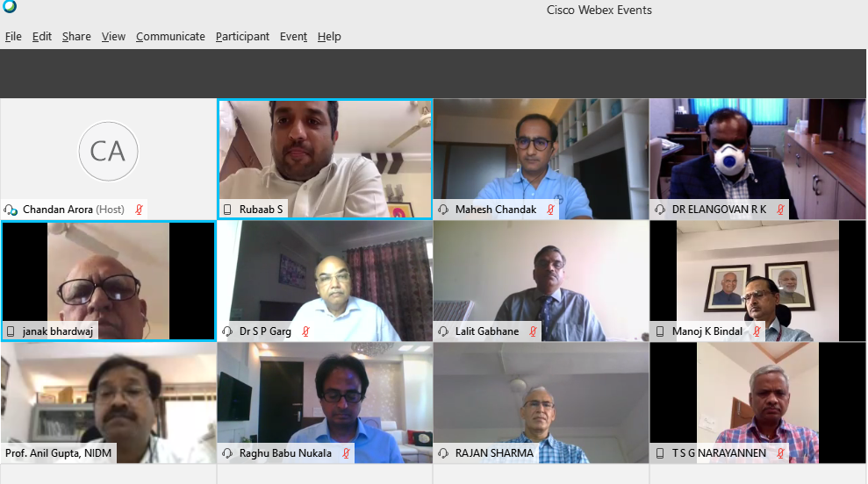The image size is (868, 484).
Task: Open the Share menu
Action: pos(76,37)
